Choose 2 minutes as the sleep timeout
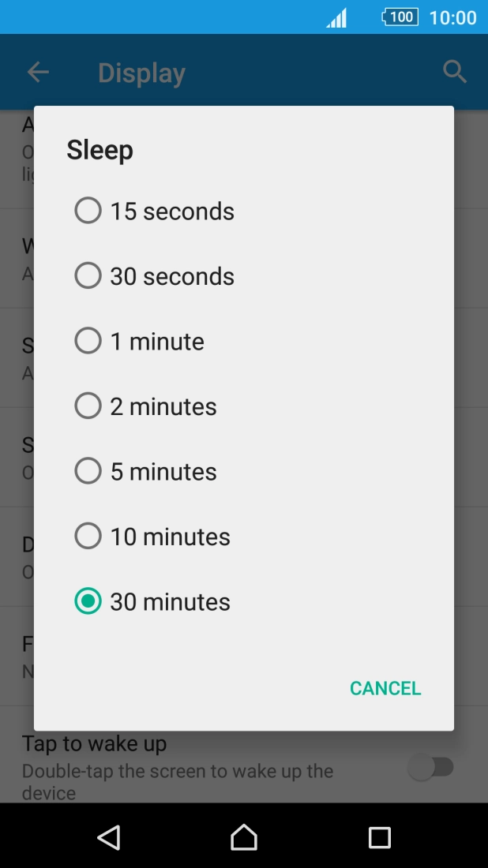The height and width of the screenshot is (868, 488). coord(146,406)
